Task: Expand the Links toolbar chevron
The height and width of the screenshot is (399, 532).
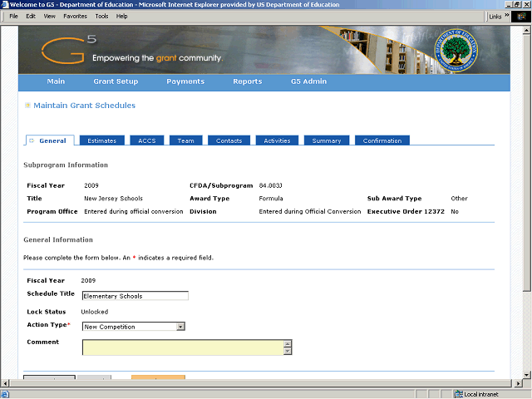Action: coord(506,15)
